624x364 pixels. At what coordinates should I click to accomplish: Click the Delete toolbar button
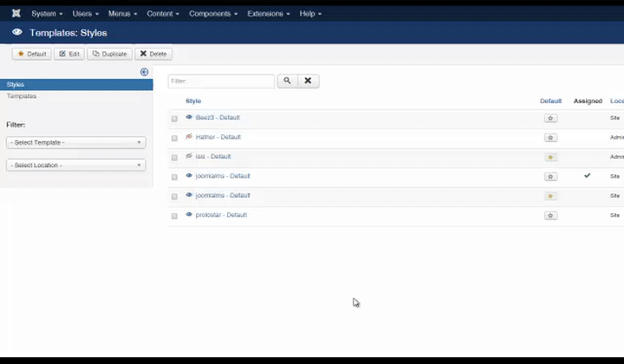pos(153,54)
